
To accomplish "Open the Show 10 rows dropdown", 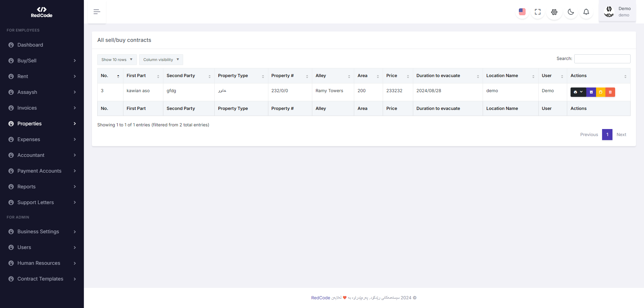I will coord(117,60).
